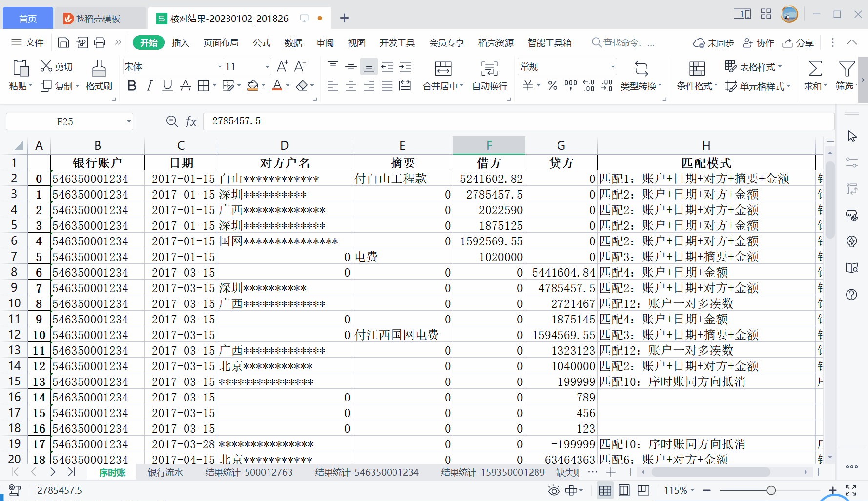
Task: Select column F header
Action: [489, 145]
